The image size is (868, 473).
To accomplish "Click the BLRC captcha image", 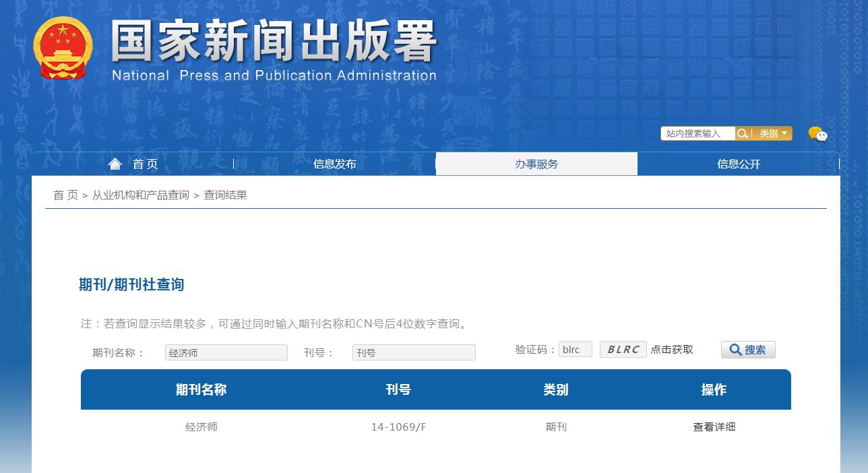I will coord(622,349).
